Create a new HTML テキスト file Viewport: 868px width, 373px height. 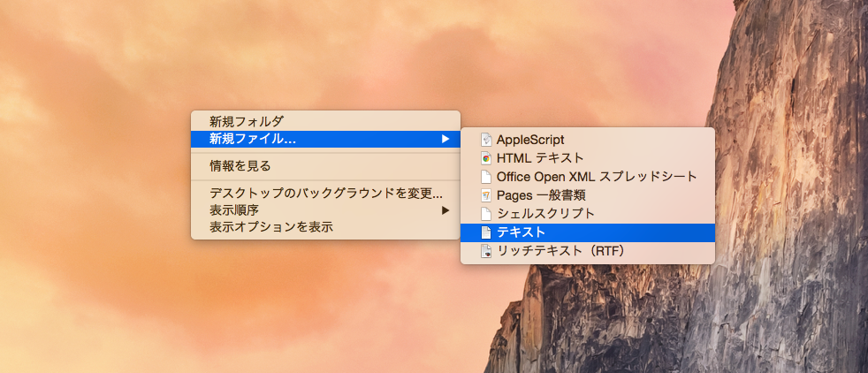pyautogui.click(x=588, y=158)
